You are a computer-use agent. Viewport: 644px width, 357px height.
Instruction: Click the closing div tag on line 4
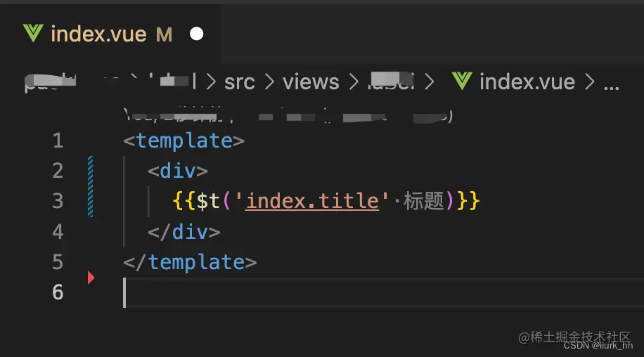[x=183, y=231]
